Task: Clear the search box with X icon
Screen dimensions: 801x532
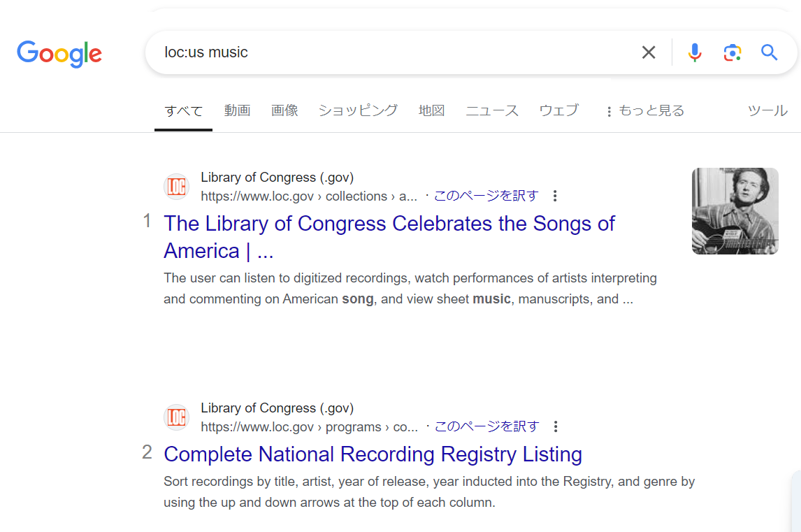Action: pos(648,52)
